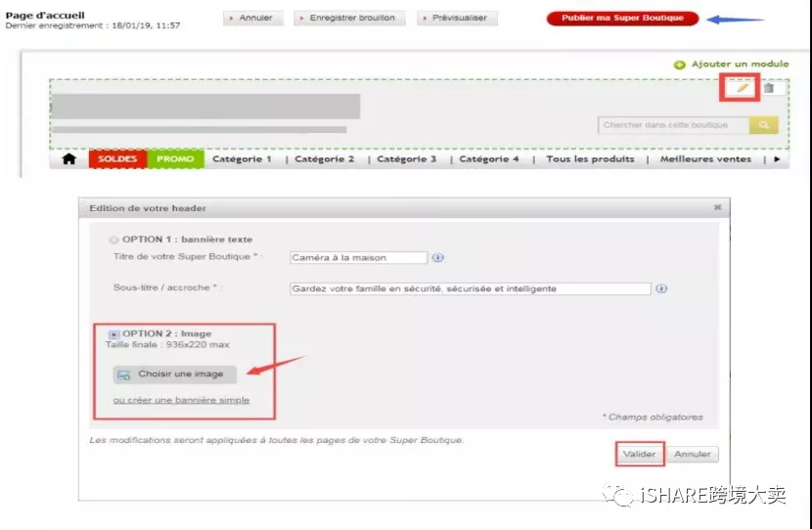
Task: Click info icon beside Sous-titre field
Action: click(x=660, y=288)
